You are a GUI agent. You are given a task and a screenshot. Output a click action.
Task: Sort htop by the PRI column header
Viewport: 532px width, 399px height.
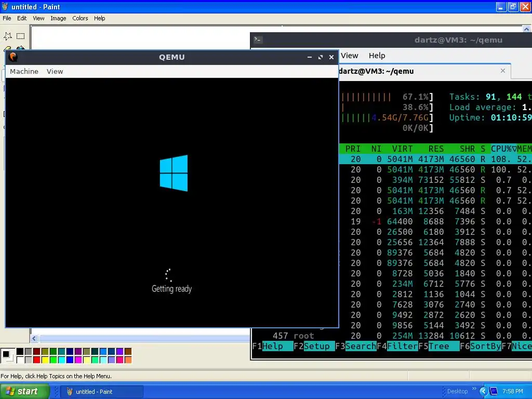pos(353,149)
